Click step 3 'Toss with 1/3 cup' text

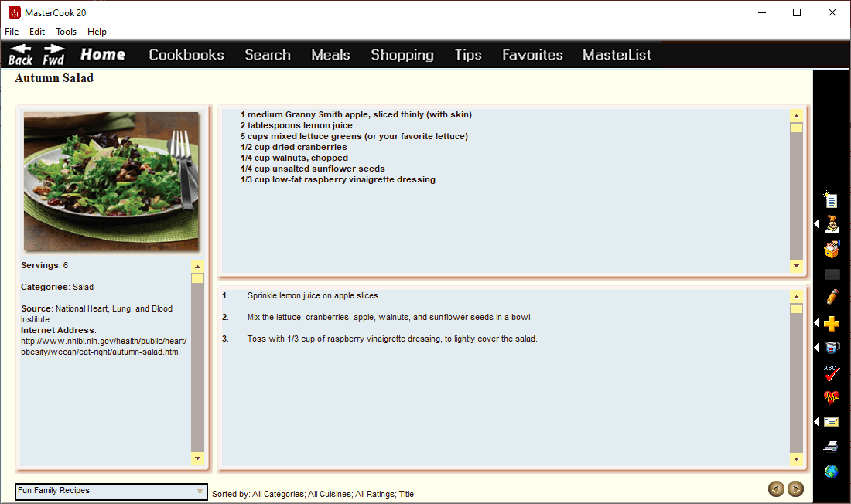pos(392,339)
